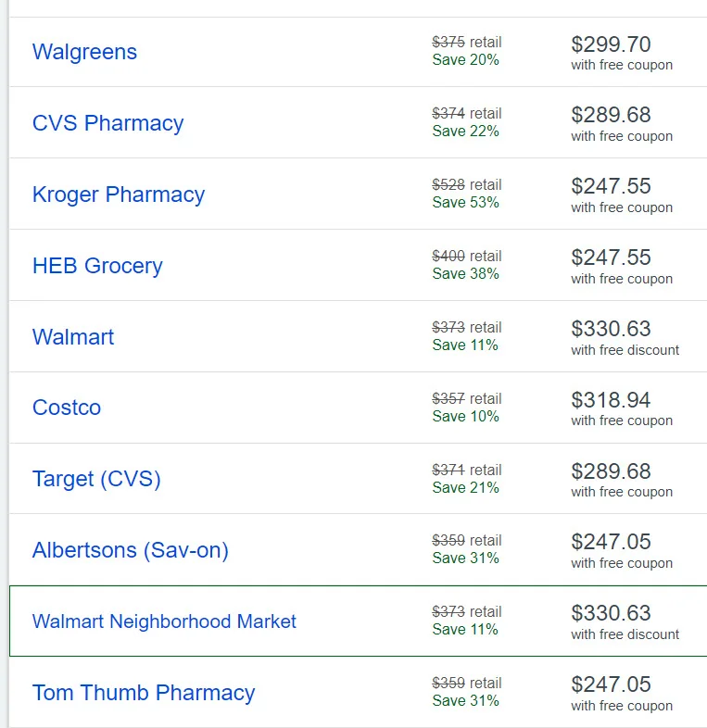Click the Walmart Neighborhood Market link

point(164,621)
